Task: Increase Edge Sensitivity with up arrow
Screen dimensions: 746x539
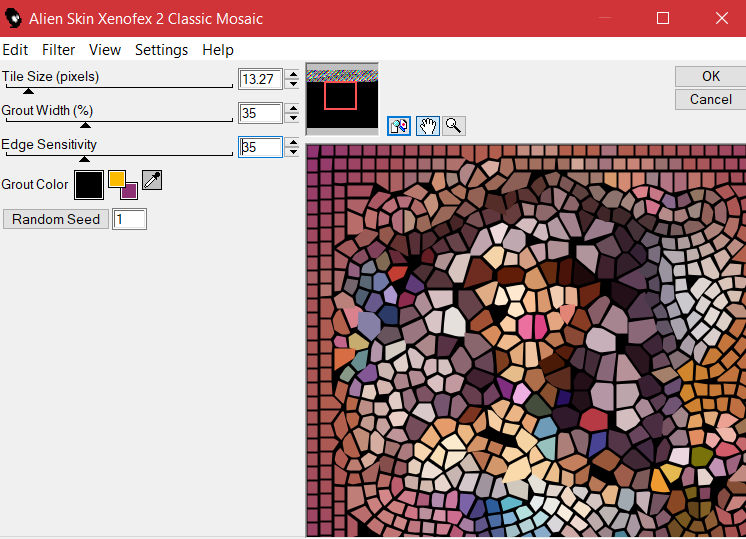Action: (x=294, y=142)
